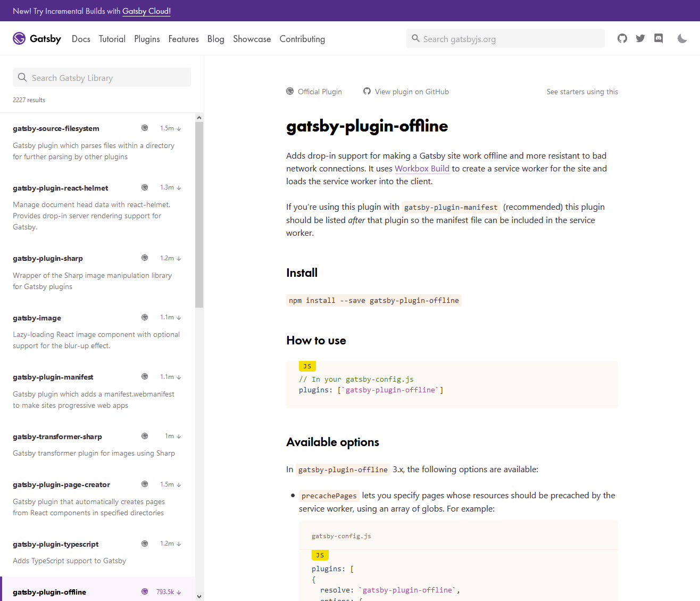This screenshot has height=601, width=700.
Task: Click official badge icon on gatsby-source-filesystem
Action: 145,128
